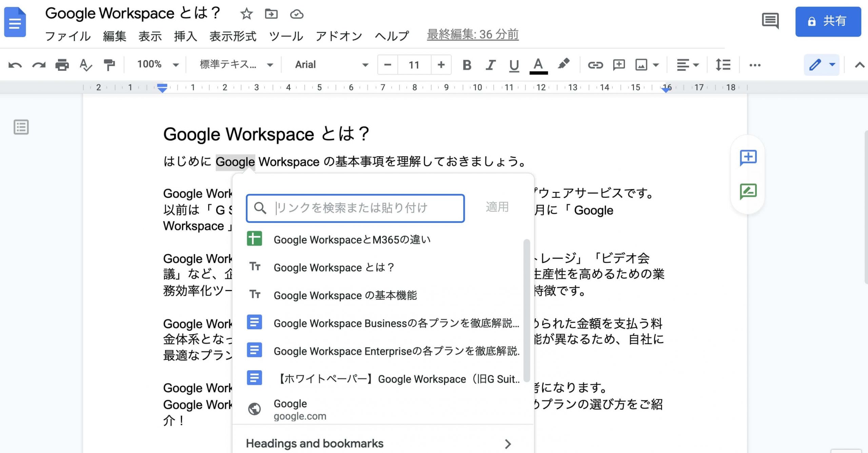Open the paragraph style dropdown
868x453 pixels.
(236, 64)
